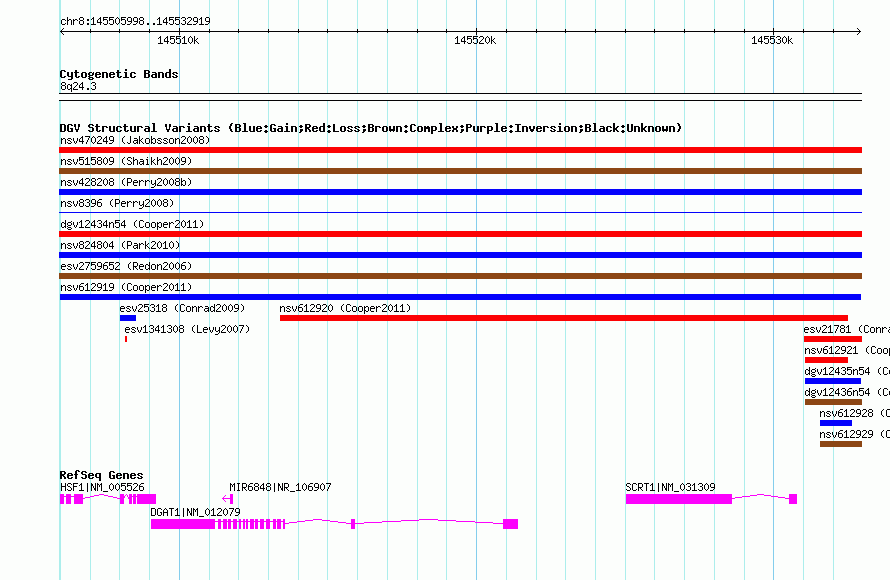Click the small SCRT1 terminal exon

click(793, 499)
